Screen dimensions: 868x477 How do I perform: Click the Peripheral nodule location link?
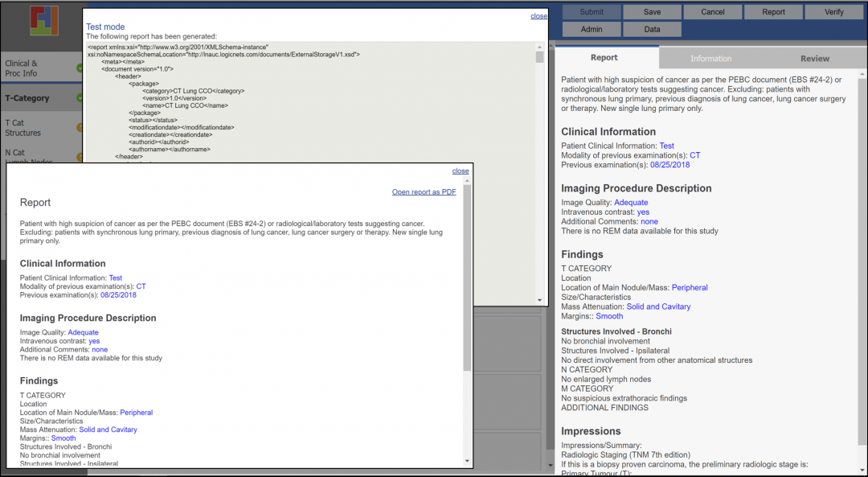click(136, 412)
